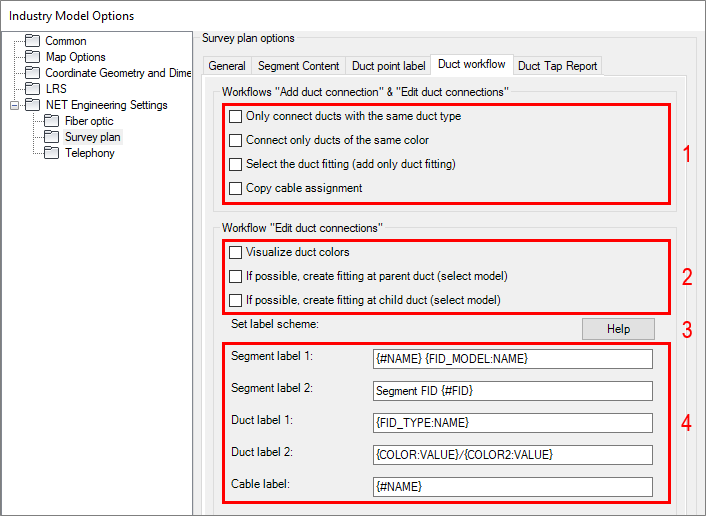The height and width of the screenshot is (516, 706).
Task: Go to the Duct point label tab
Action: tap(388, 66)
